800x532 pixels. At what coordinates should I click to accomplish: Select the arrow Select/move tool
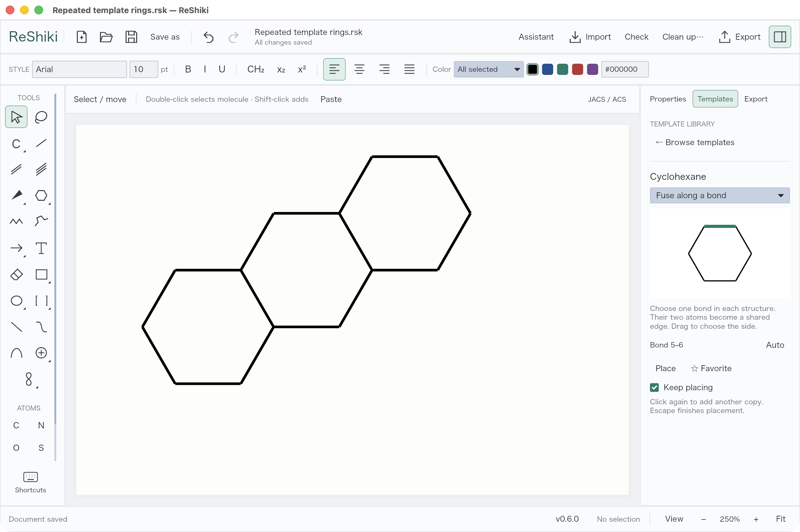pyautogui.click(x=16, y=117)
